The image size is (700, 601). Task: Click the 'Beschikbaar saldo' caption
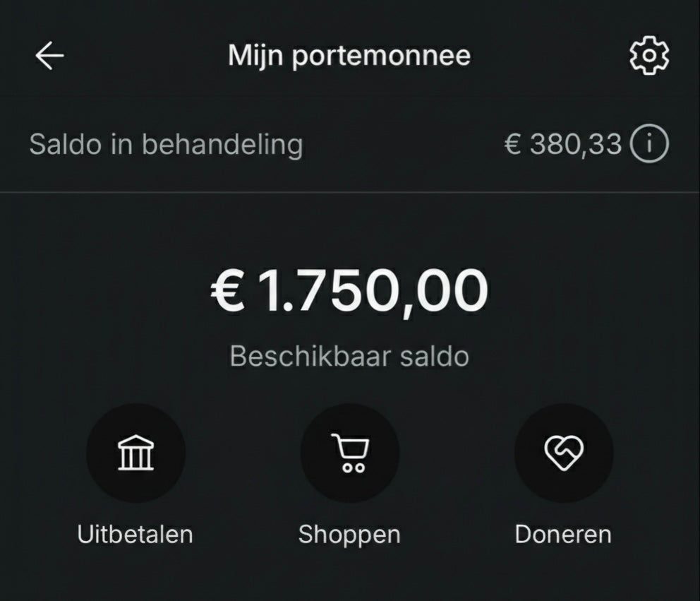[x=349, y=356]
